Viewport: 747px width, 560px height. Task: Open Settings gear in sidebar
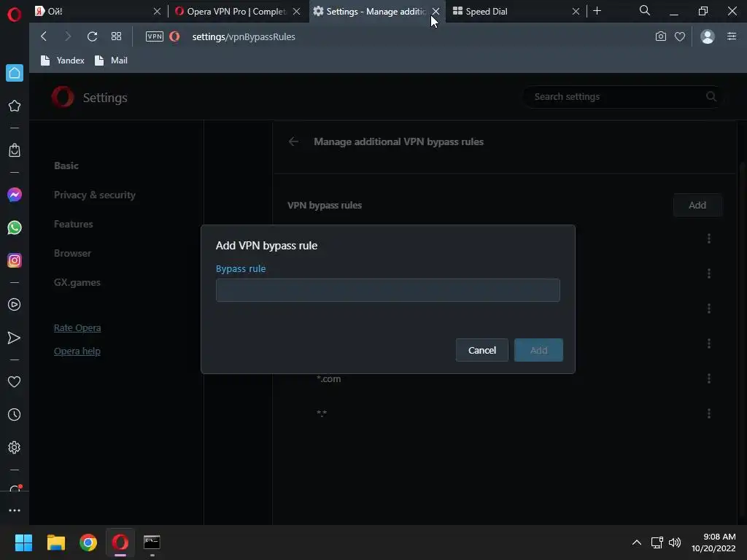tap(15, 448)
